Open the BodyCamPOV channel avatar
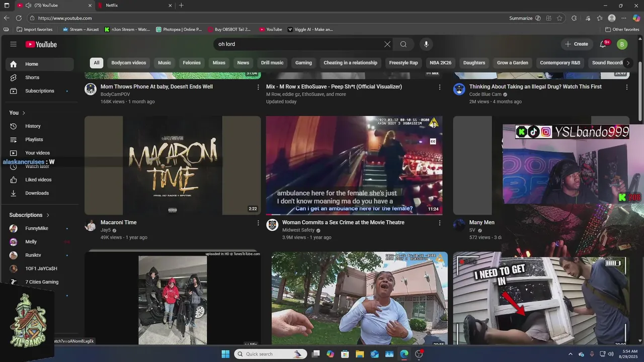Viewport: 644px width, 362px height. tap(91, 89)
